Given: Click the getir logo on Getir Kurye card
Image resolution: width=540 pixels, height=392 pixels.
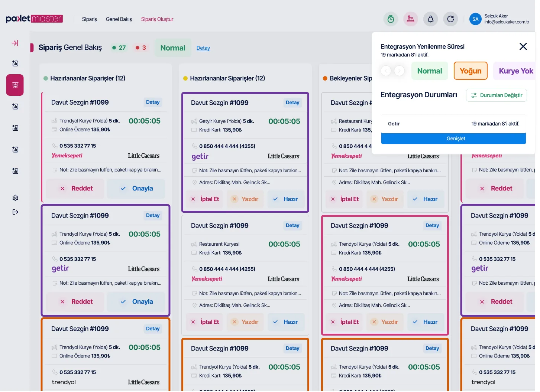Looking at the screenshot, I should click(200, 157).
